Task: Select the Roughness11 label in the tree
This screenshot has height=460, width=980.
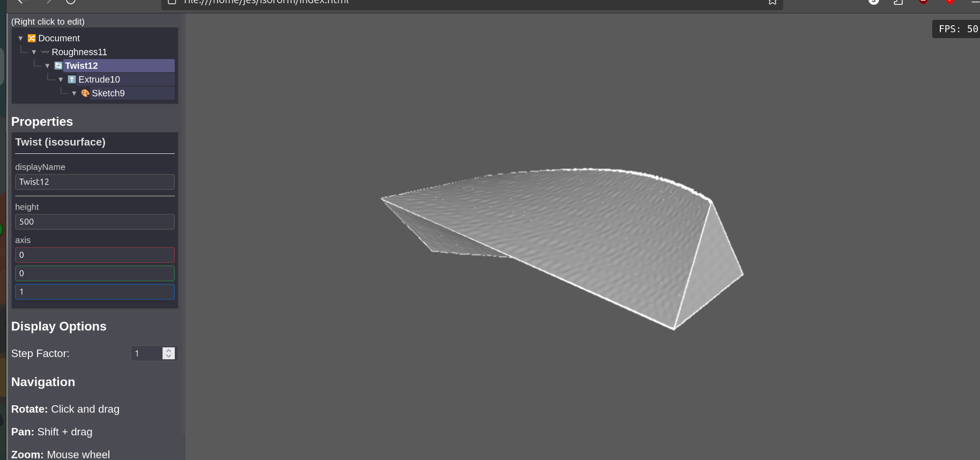Action: pyautogui.click(x=79, y=52)
